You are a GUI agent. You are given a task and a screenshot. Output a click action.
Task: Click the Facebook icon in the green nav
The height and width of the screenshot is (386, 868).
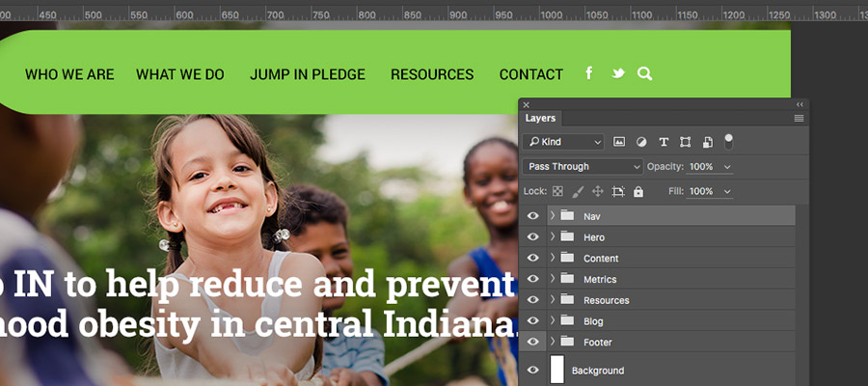[x=589, y=73]
